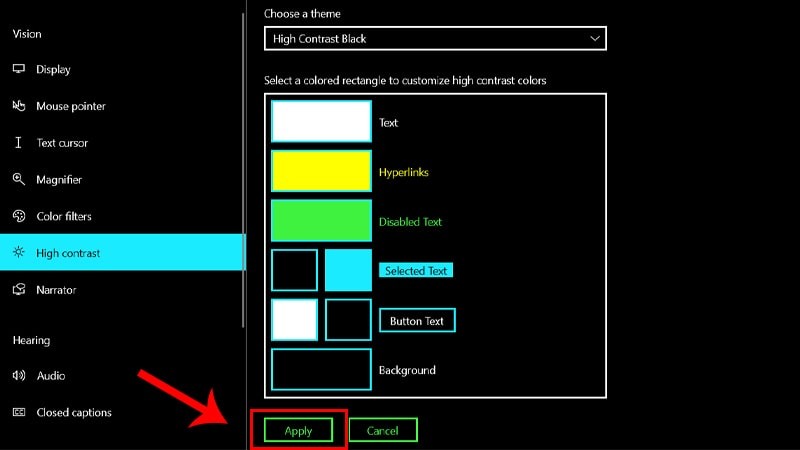This screenshot has height=450, width=800.
Task: Click the Display monitor icon
Action: tap(19, 69)
